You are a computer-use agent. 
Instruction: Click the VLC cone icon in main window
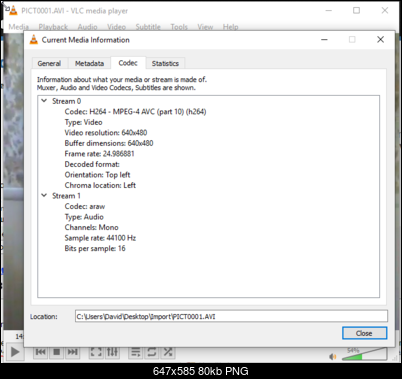coord(13,10)
